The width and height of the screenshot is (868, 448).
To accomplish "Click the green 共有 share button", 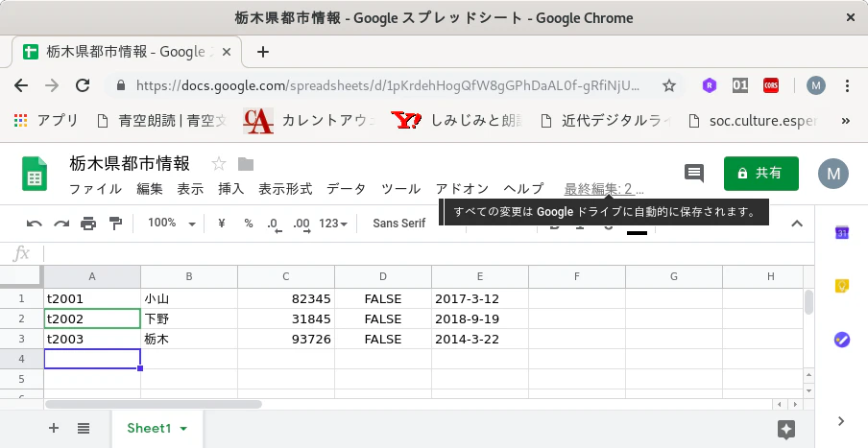I will [x=761, y=173].
